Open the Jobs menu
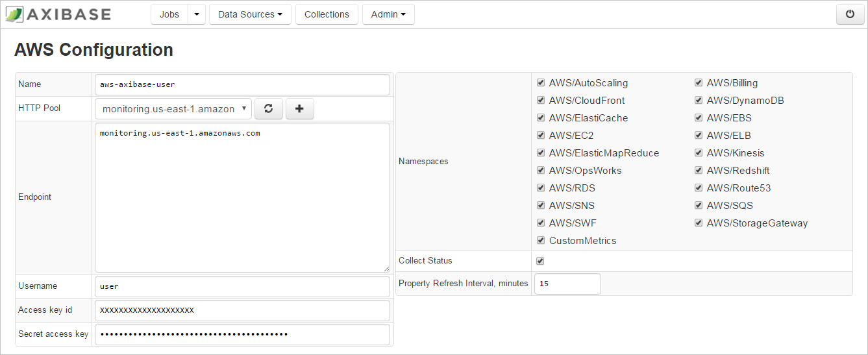Viewport: 868px width, 355px height. click(x=169, y=14)
